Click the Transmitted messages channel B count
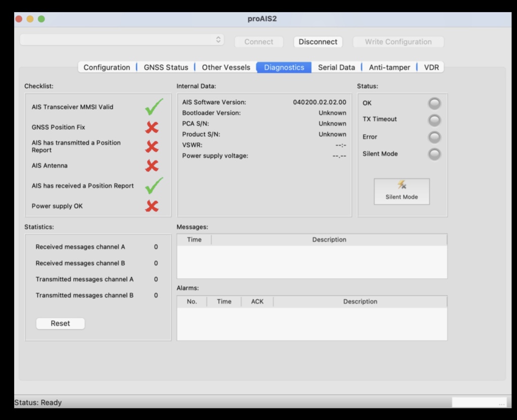The image size is (517, 420). coord(156,295)
